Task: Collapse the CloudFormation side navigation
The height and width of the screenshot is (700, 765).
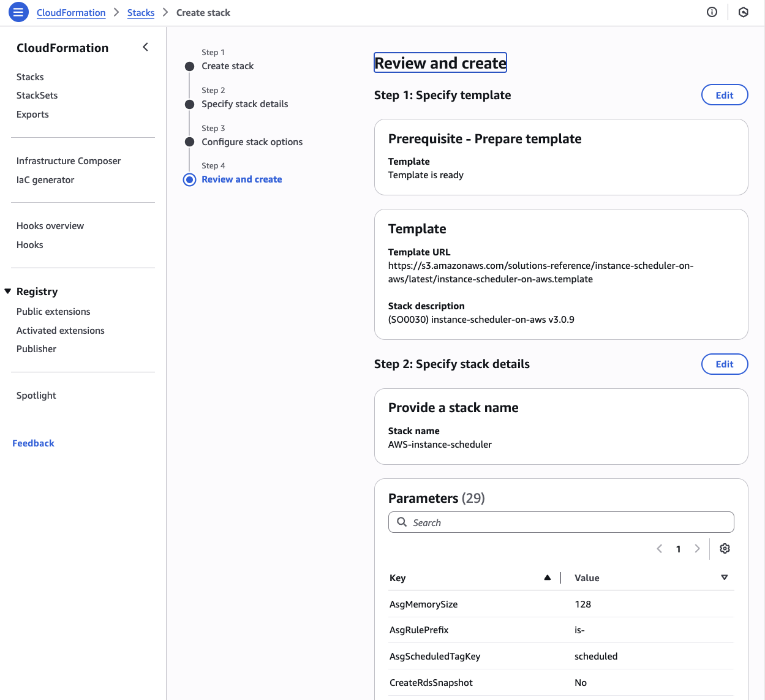Action: click(x=145, y=47)
